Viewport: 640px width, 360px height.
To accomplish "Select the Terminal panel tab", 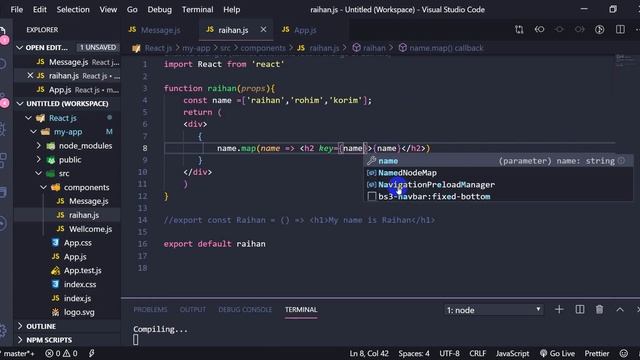I will [301, 310].
